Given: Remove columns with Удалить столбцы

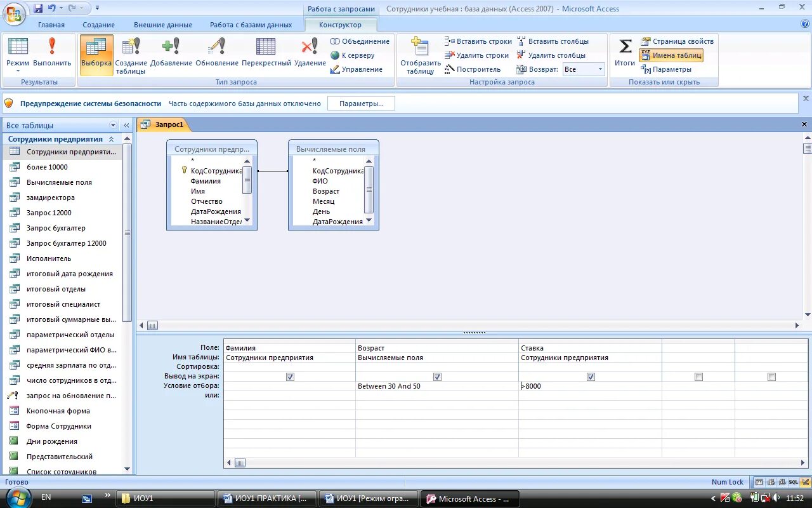Looking at the screenshot, I should pos(551,55).
